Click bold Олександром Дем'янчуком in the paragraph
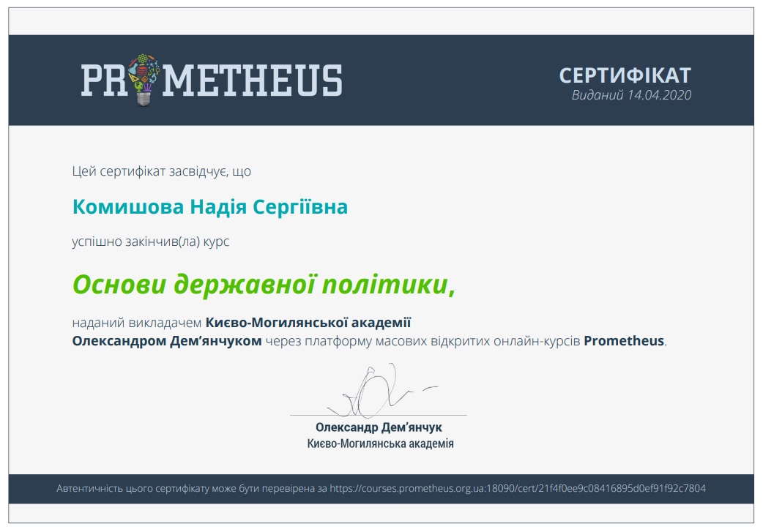This screenshot has height=532, width=763. point(166,341)
